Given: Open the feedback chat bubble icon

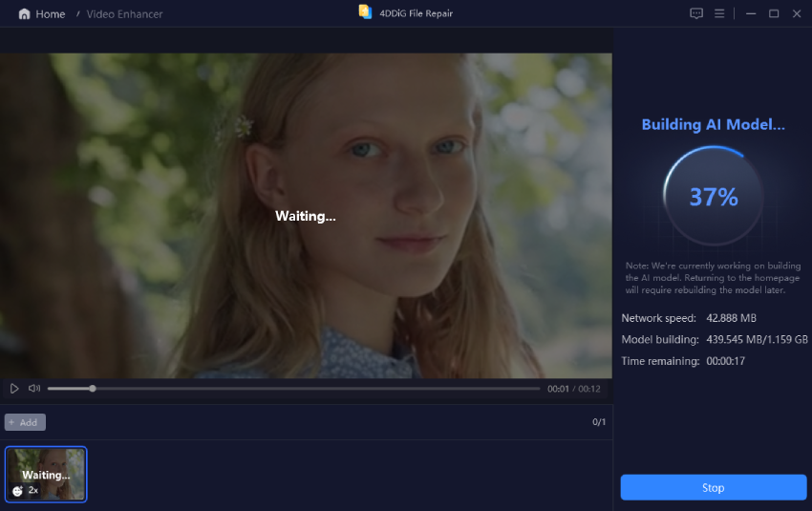Looking at the screenshot, I should pos(696,13).
